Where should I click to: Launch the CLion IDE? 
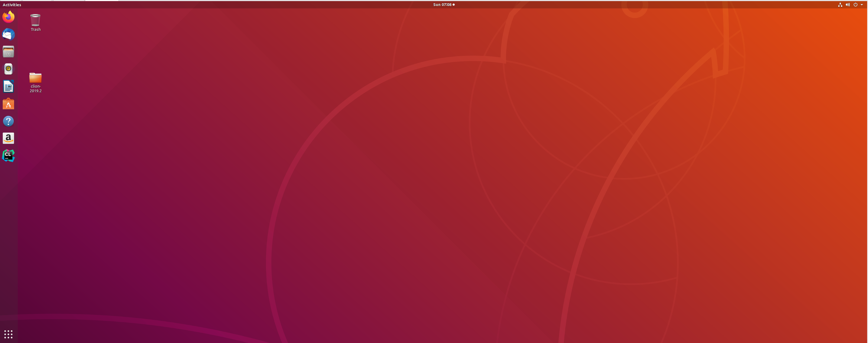[8, 155]
